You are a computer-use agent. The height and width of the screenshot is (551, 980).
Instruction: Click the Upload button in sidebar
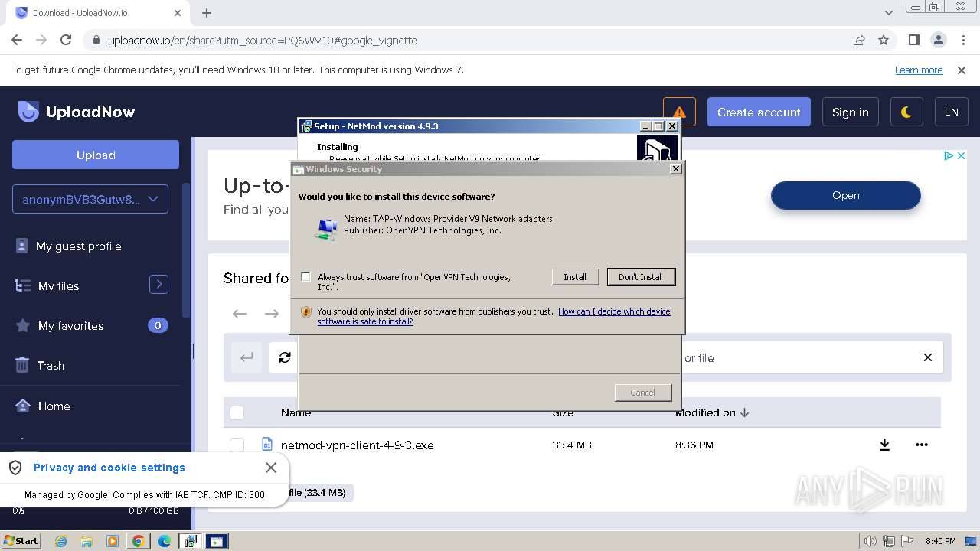pyautogui.click(x=96, y=155)
